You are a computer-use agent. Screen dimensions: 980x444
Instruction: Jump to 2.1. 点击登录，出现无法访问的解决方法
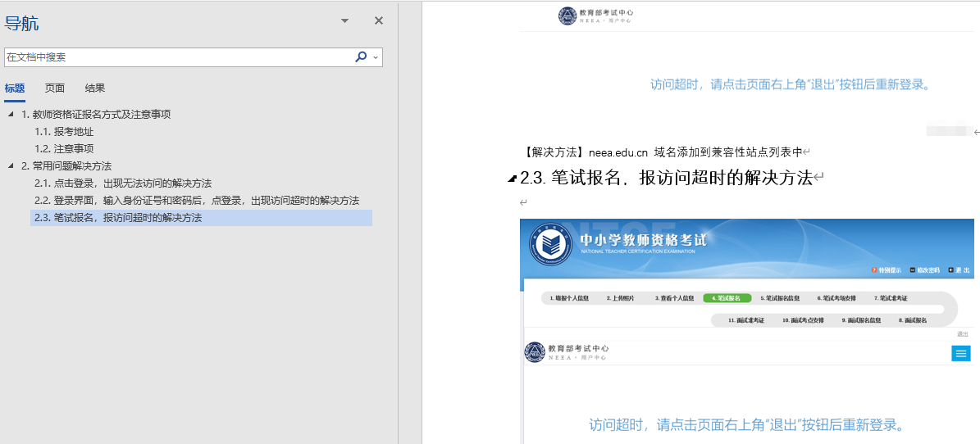(123, 183)
